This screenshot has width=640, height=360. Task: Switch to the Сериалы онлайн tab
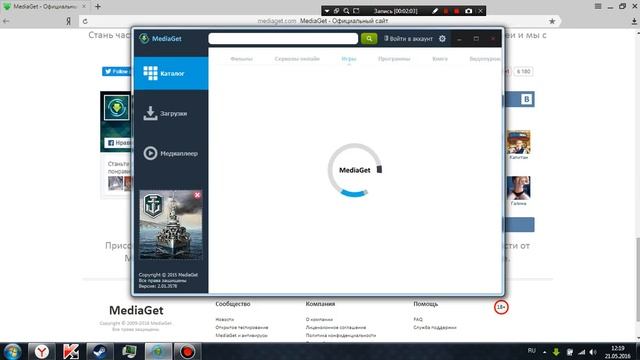point(297,59)
